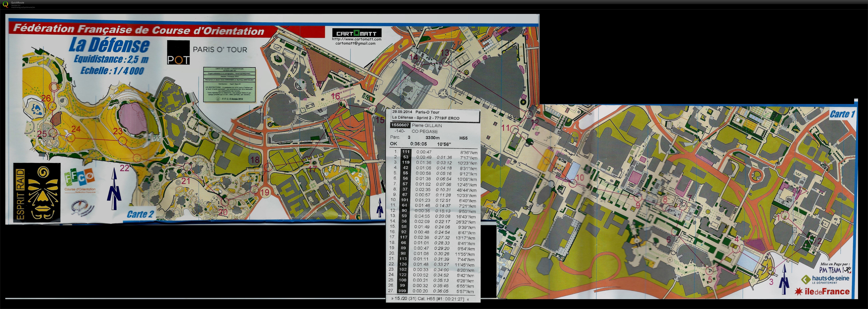Click the FFCO Course d'Orientation logo

tap(80, 181)
